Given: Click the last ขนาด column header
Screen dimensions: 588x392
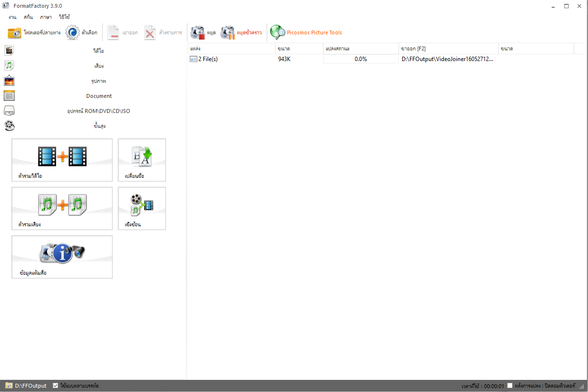Looking at the screenshot, I should point(536,49).
